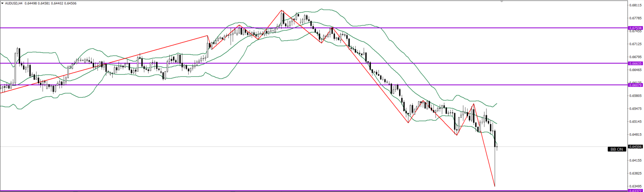This screenshot has height=192, width=644.
Task: Click the 0.63825 price scale label
Action: tap(635, 173)
